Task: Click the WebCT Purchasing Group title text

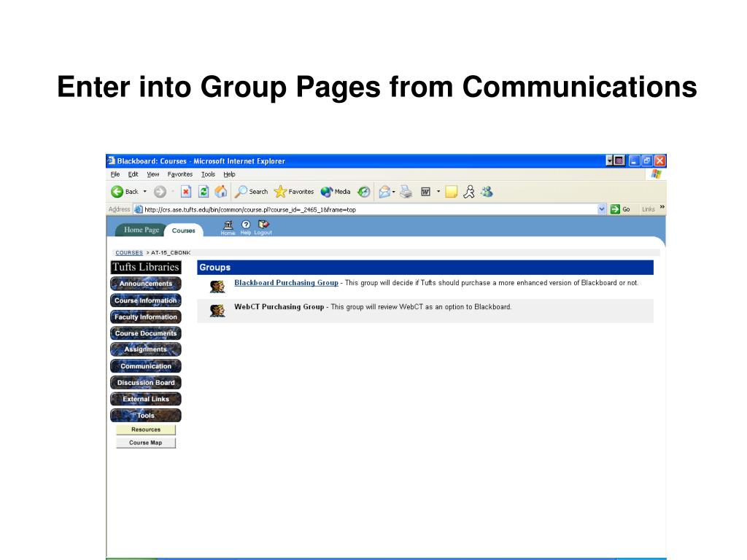Action: point(279,307)
